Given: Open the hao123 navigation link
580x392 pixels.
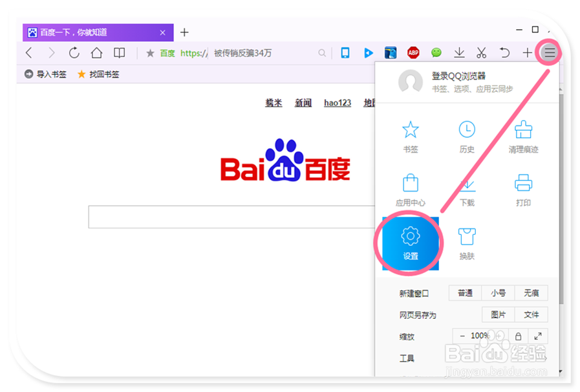Looking at the screenshot, I should [x=337, y=103].
